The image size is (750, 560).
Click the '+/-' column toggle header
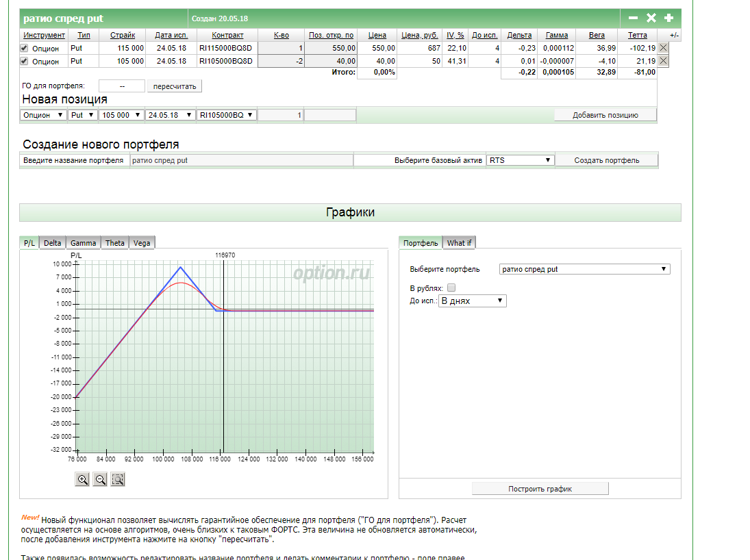pos(674,35)
